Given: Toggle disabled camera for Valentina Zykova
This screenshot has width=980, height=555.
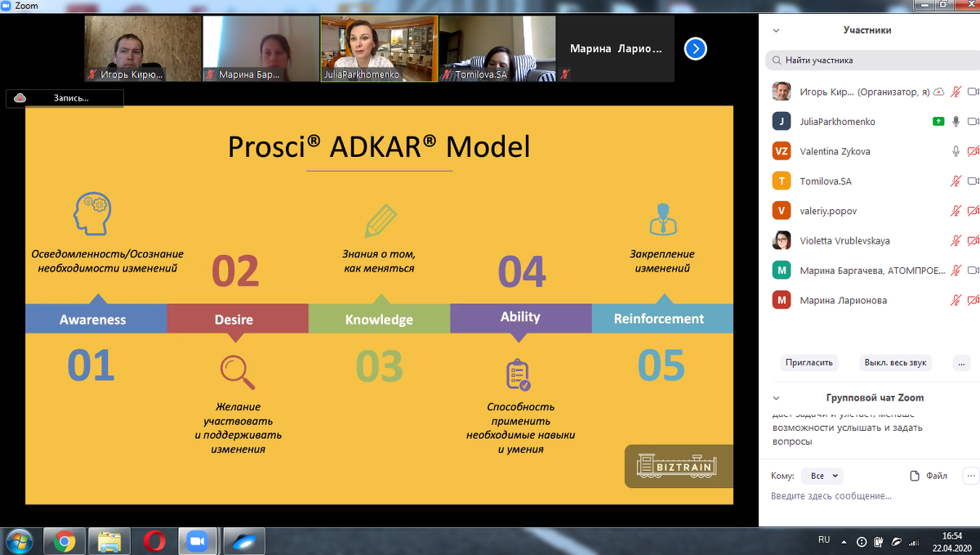Looking at the screenshot, I should coord(973,151).
